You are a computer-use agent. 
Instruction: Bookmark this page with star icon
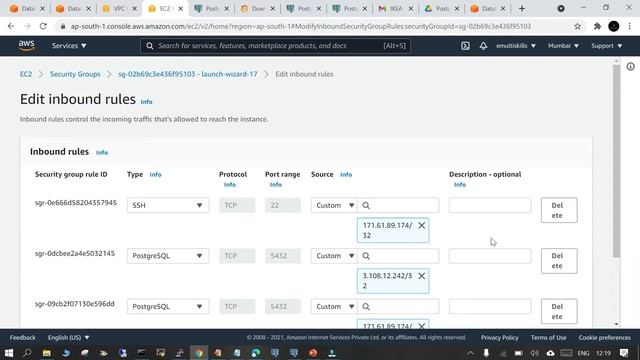click(578, 26)
